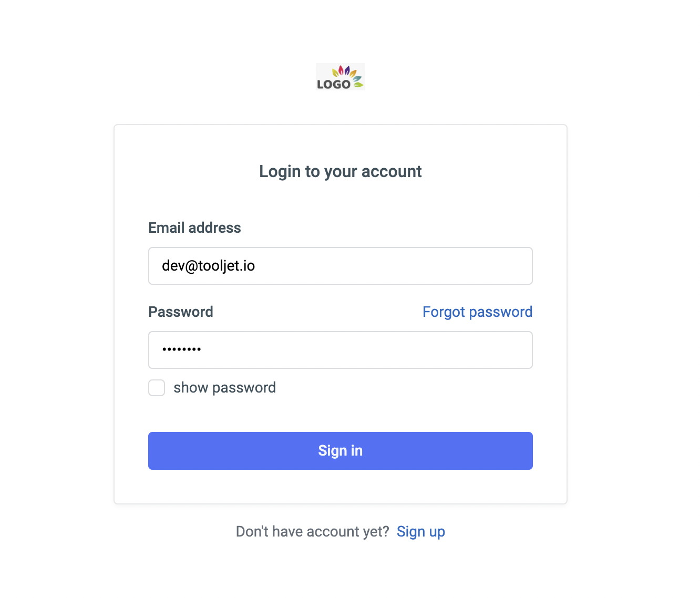Click the empty area inside the password box

[x=368, y=350]
